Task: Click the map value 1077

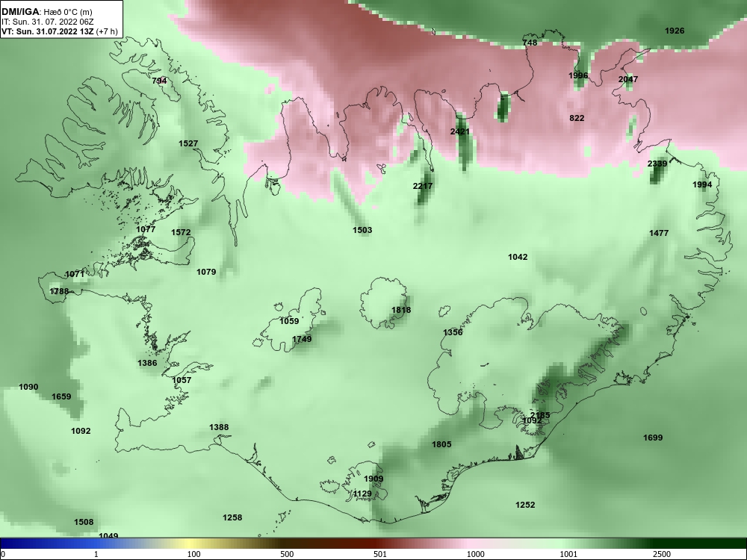Action: 146,229
